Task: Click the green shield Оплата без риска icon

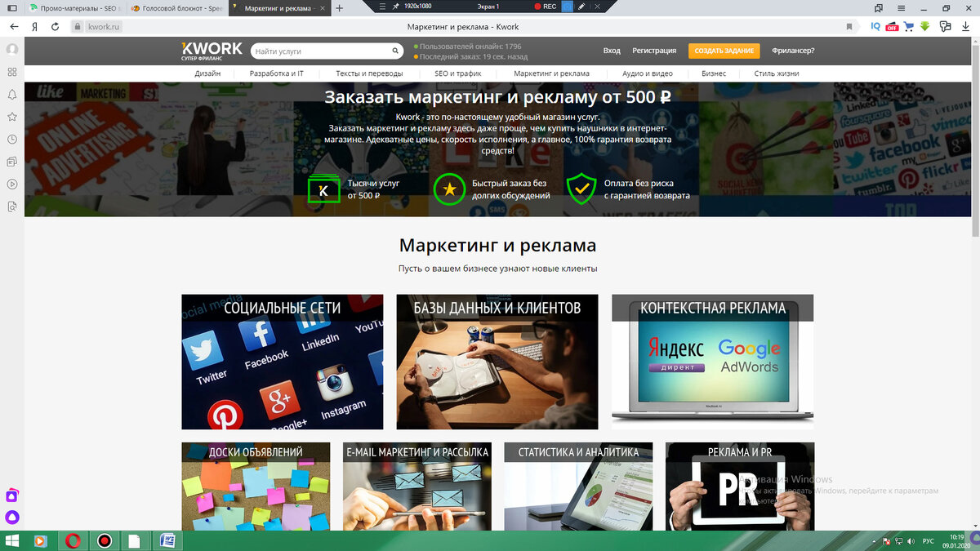Action: tap(581, 189)
